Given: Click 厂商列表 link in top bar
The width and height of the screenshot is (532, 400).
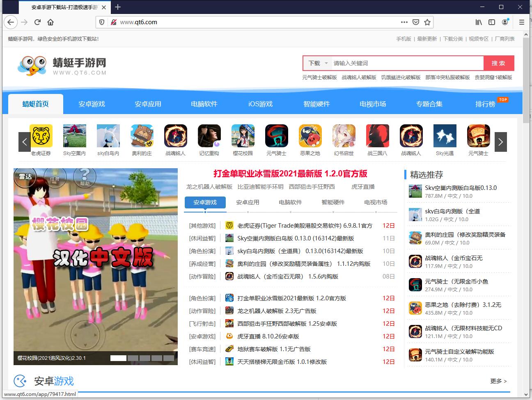Looking at the screenshot, I should click(504, 39).
